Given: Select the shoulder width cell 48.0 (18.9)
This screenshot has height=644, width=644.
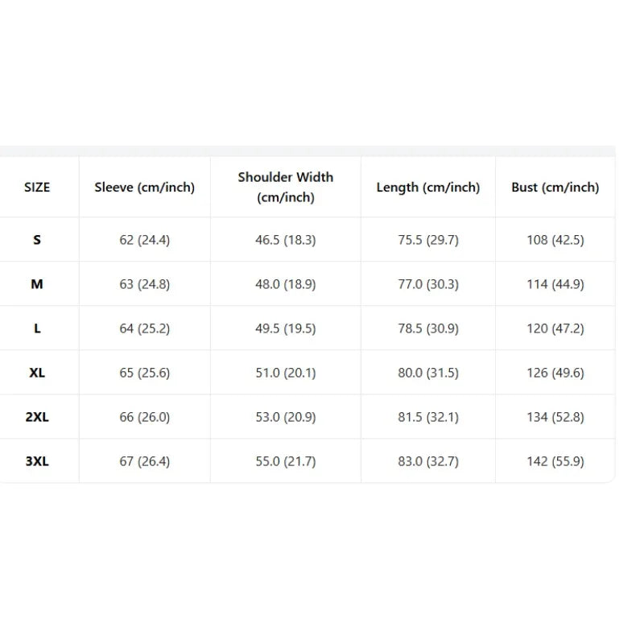Looking at the screenshot, I should [286, 284].
